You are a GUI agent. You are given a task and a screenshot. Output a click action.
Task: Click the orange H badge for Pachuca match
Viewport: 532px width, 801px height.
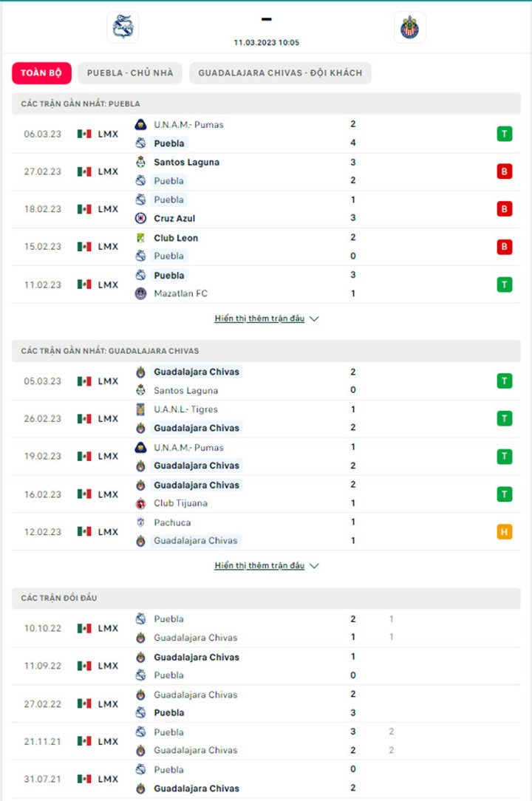[505, 532]
